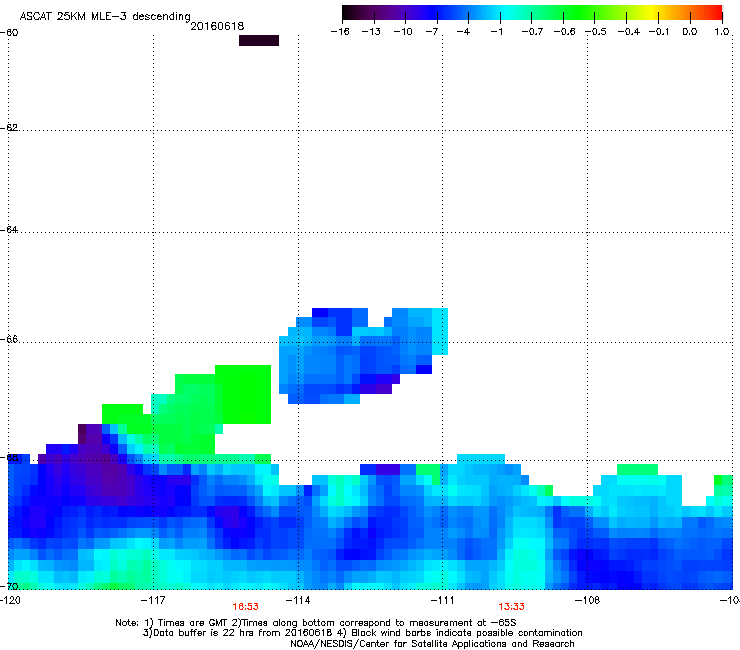Click the latitude label -64
The image size is (740, 650).
point(9,229)
